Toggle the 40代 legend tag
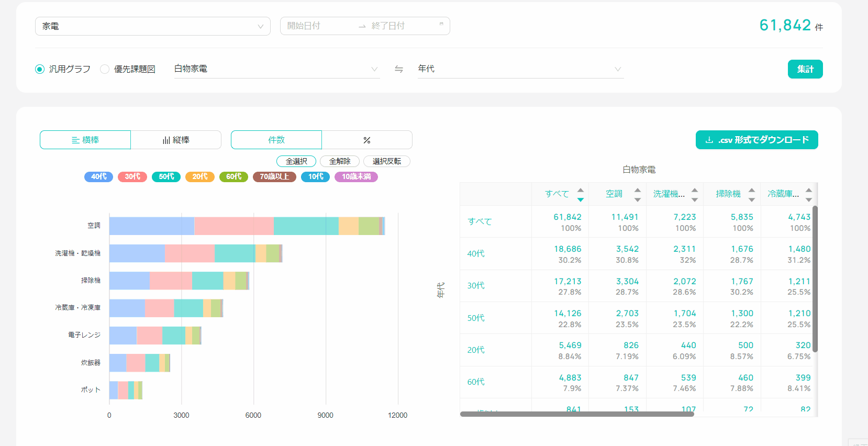This screenshot has width=868, height=446. (x=98, y=177)
